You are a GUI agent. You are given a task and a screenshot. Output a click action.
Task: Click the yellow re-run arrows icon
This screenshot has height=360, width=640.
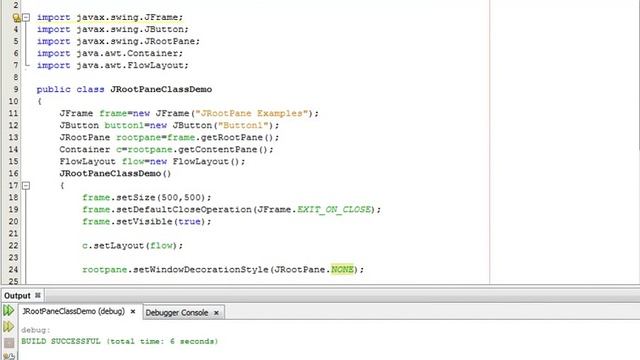9,327
